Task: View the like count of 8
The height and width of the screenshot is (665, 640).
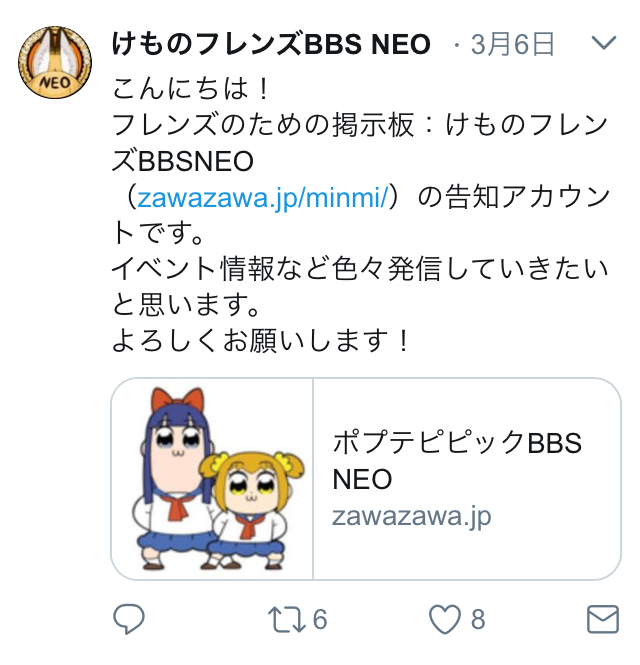Action: coord(478,619)
